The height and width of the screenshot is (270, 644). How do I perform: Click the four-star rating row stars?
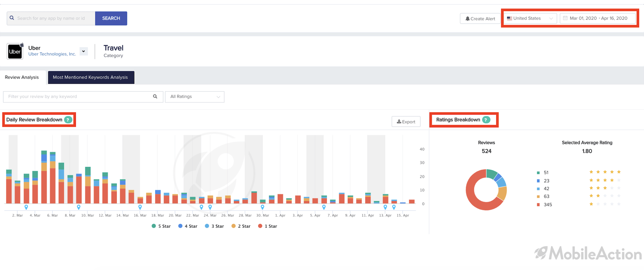click(x=605, y=180)
